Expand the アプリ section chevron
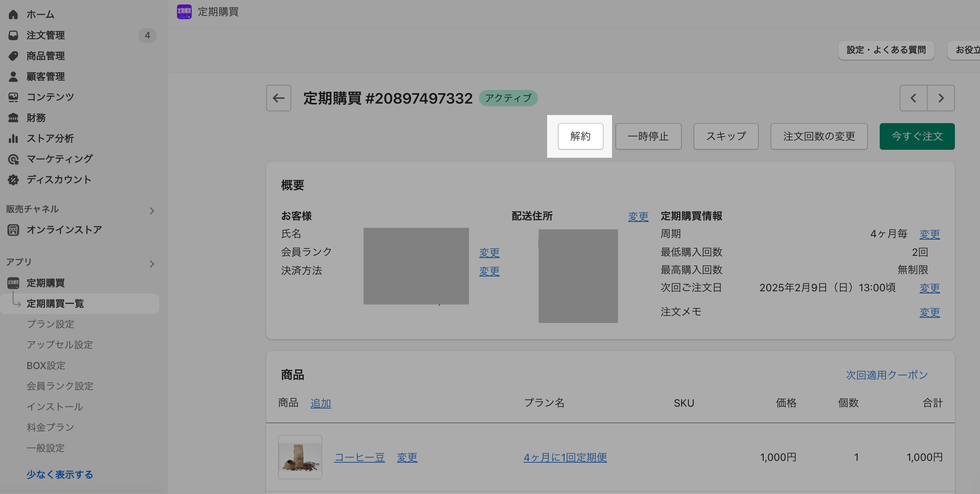The image size is (980, 494). (152, 264)
